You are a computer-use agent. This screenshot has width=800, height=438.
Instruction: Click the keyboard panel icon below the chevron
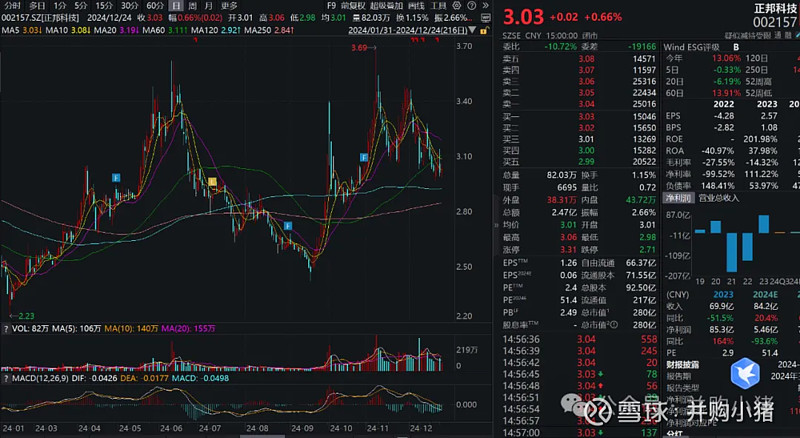point(486,18)
